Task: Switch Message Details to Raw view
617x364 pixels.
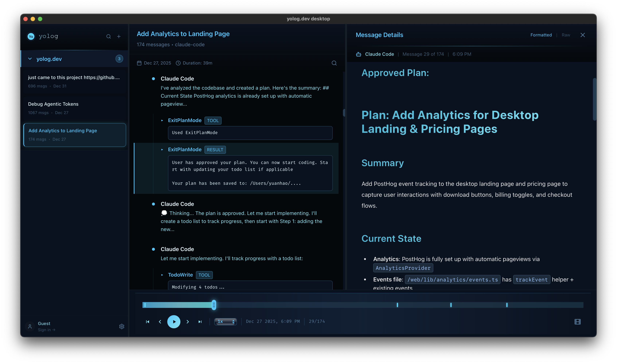Action: (x=566, y=35)
